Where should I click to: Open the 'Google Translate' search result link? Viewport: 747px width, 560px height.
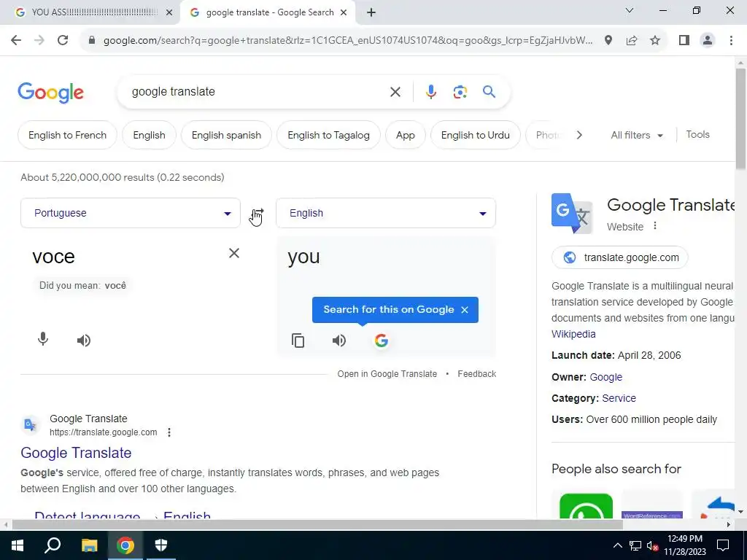pos(76,453)
